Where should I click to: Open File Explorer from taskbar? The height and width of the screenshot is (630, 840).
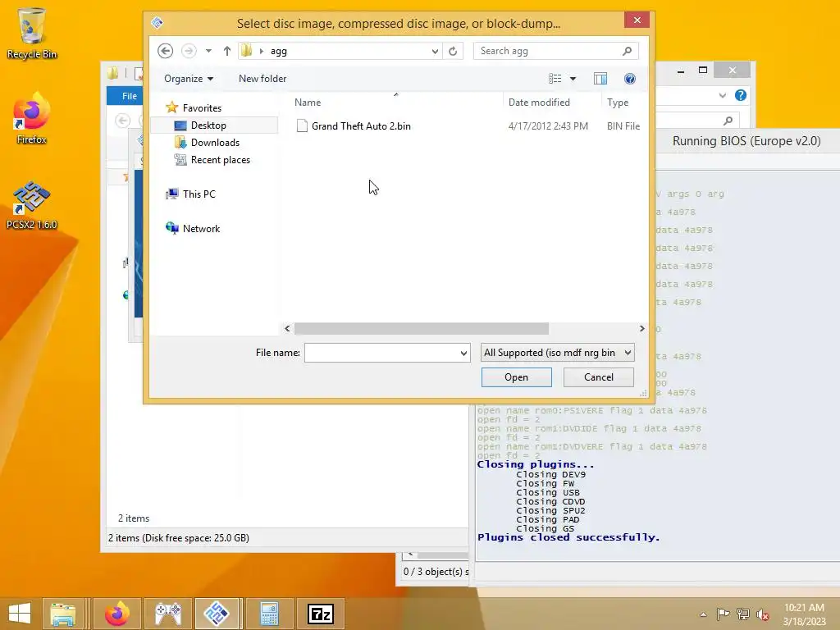[x=62, y=614]
